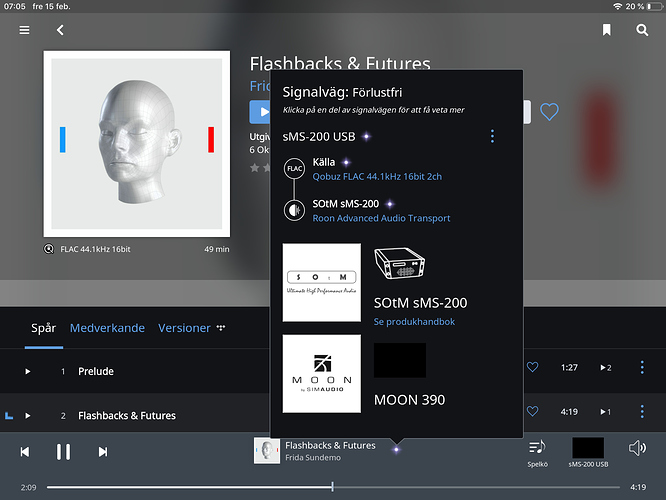Open the Spelkö queue

tap(537, 453)
